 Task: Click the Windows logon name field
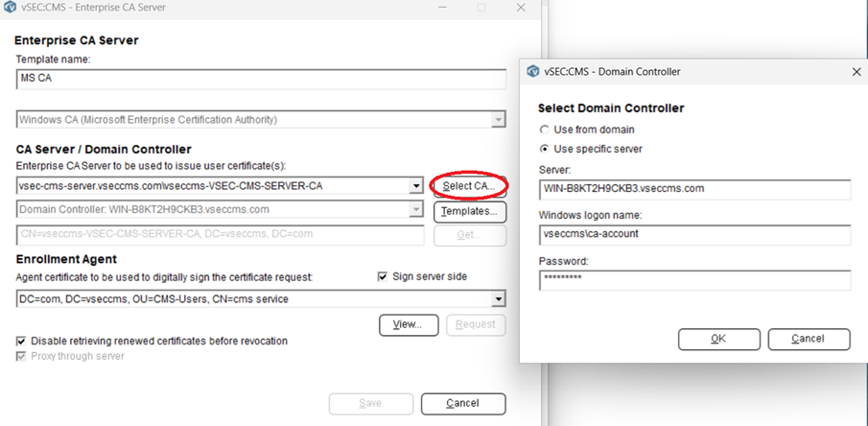(694, 234)
